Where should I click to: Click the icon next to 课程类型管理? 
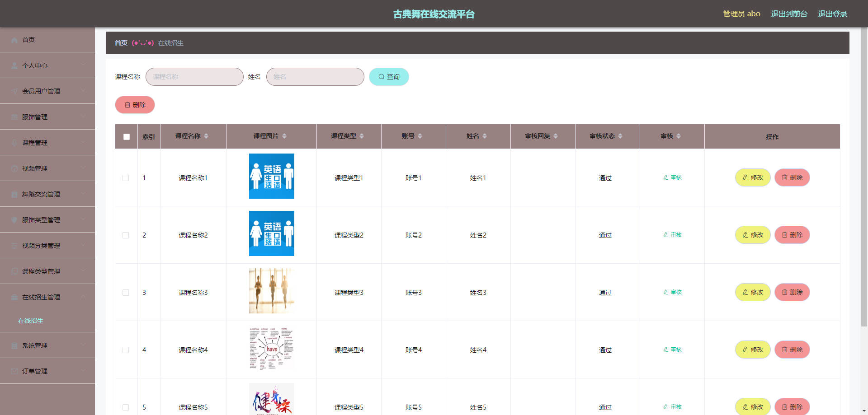click(14, 272)
